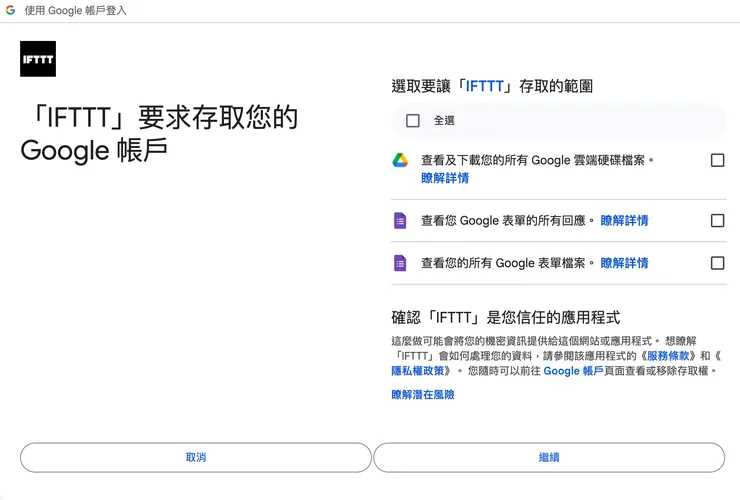
Task: Open 瞭解詳情 for 表單檔案 permission
Action: [624, 263]
